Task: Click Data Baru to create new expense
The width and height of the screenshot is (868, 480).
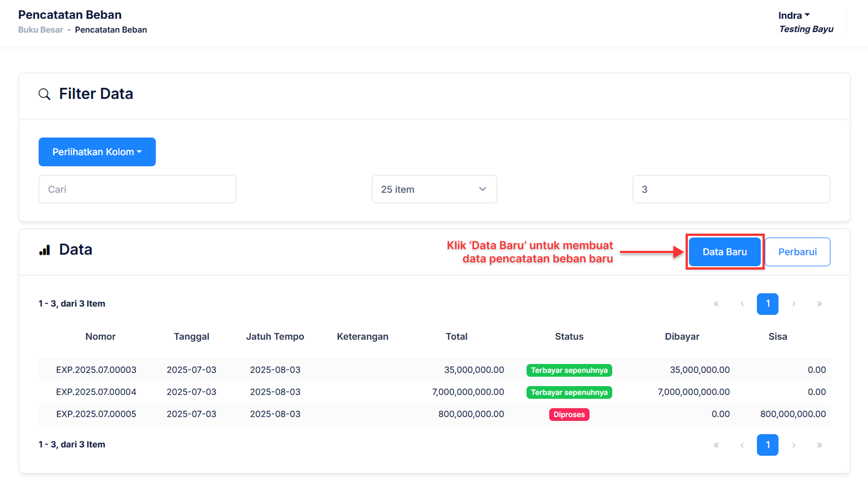Action: click(x=724, y=252)
